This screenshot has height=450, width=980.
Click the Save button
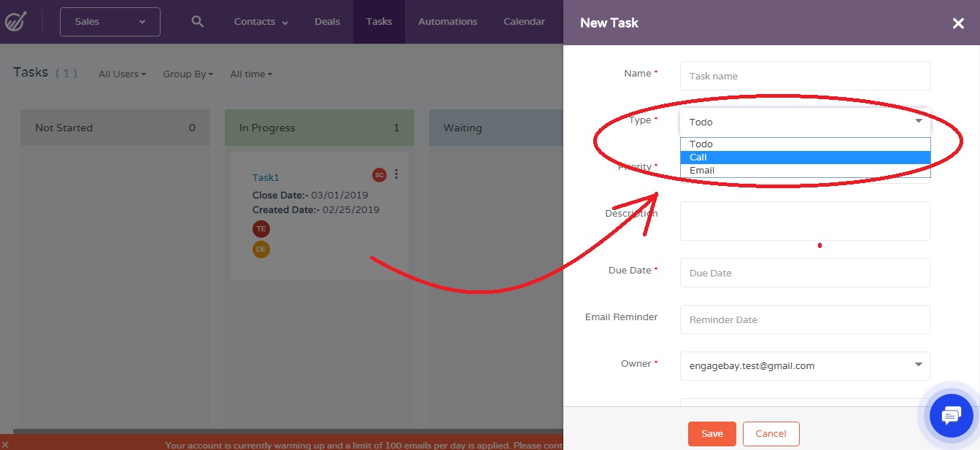pyautogui.click(x=711, y=434)
